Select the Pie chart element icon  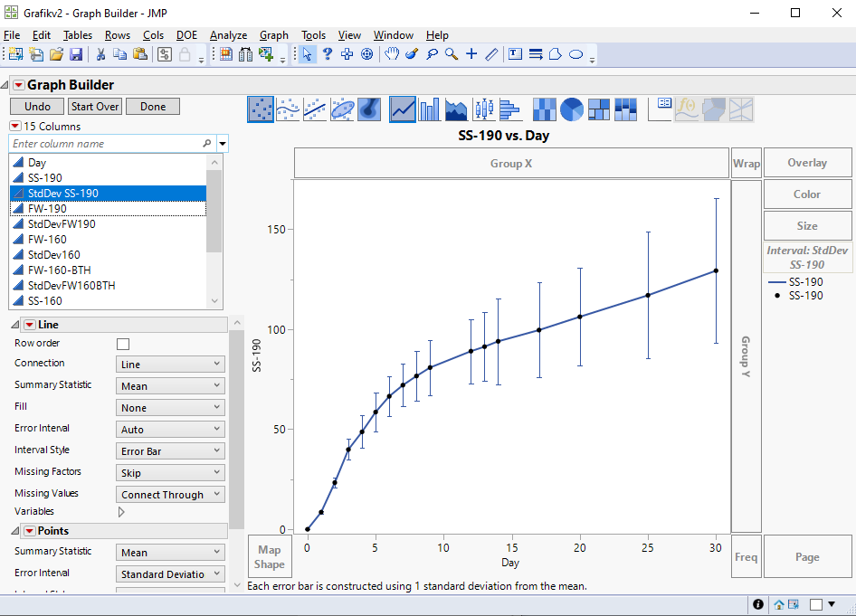[572, 109]
